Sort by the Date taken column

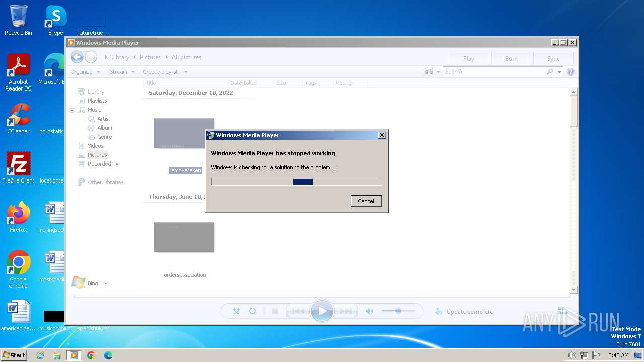[251, 83]
